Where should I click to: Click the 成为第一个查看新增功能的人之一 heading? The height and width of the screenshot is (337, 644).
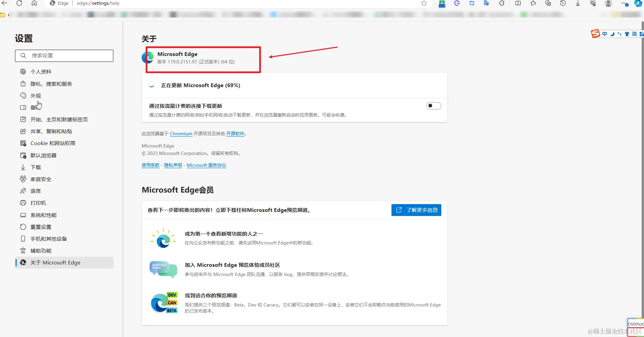[x=224, y=234]
